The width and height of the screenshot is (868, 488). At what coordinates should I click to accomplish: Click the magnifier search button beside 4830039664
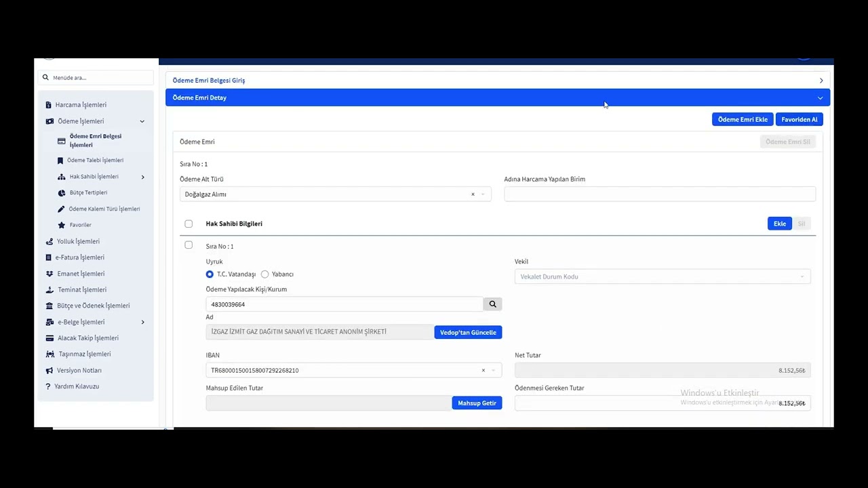[493, 304]
